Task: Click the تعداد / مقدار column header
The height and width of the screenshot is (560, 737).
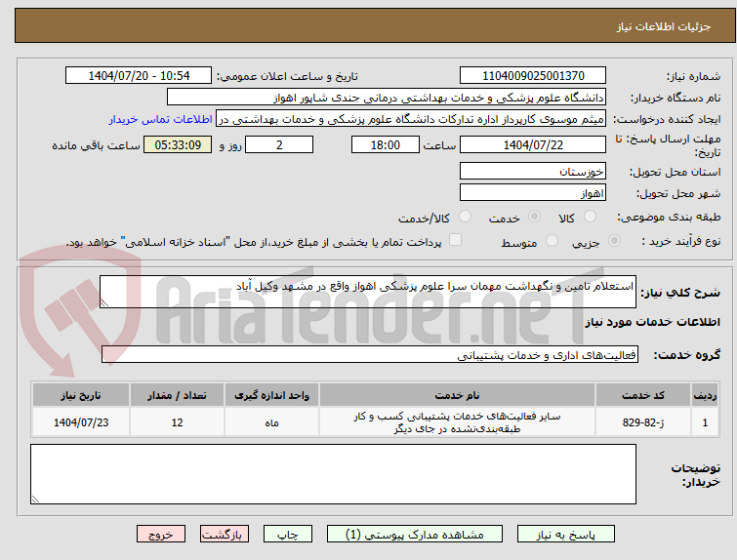Action: click(177, 395)
